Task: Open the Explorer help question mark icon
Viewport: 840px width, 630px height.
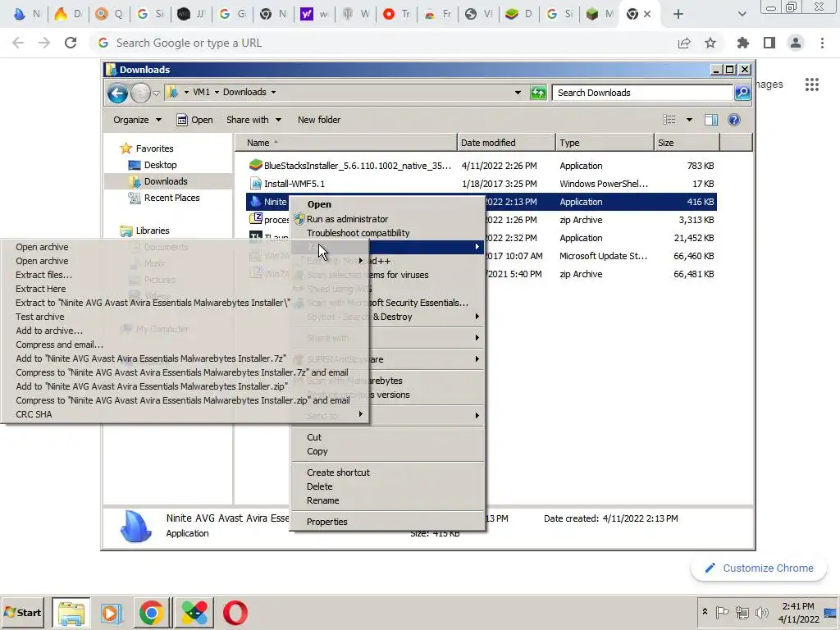Action: pos(734,120)
